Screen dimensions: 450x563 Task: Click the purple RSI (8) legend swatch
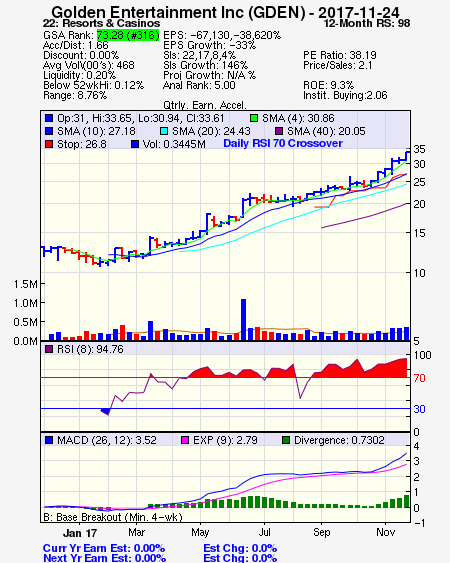point(49,349)
